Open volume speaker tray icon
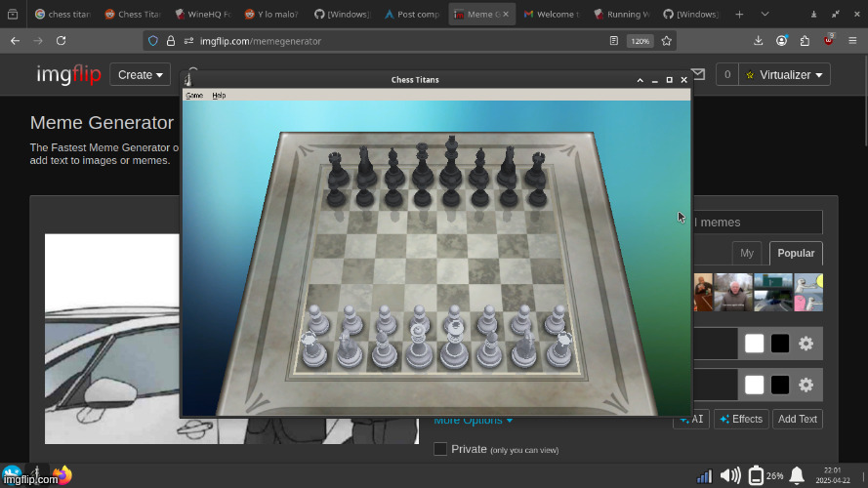Viewport: 868px width, 488px height. coord(730,475)
